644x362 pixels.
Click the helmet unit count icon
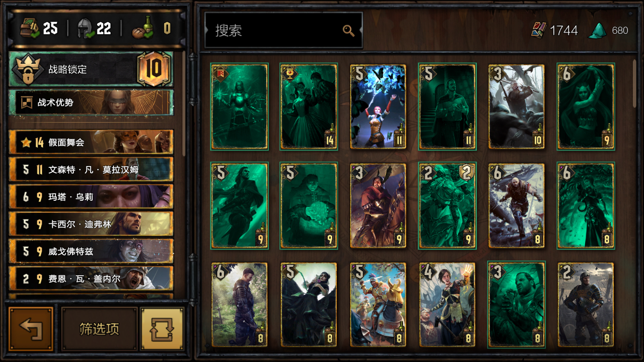coord(85,28)
